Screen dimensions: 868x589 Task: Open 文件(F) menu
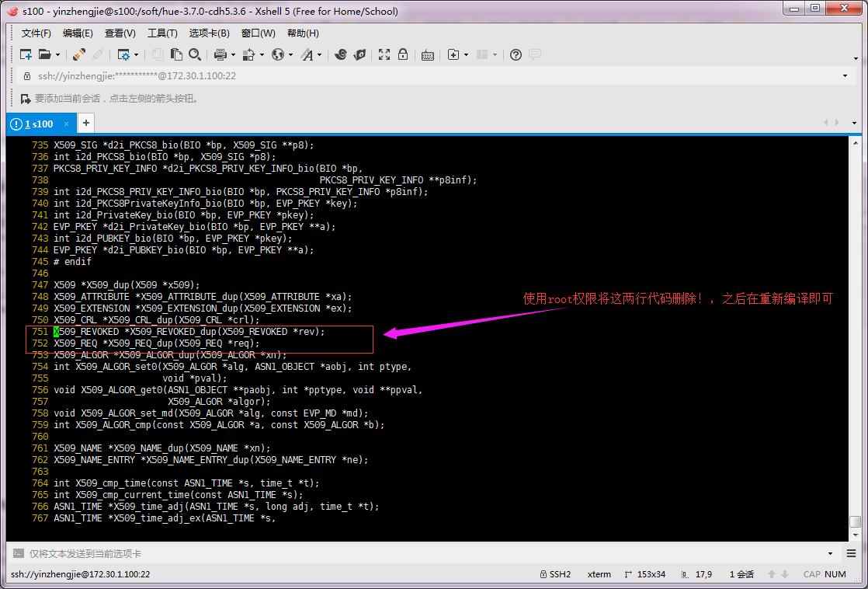pos(36,33)
